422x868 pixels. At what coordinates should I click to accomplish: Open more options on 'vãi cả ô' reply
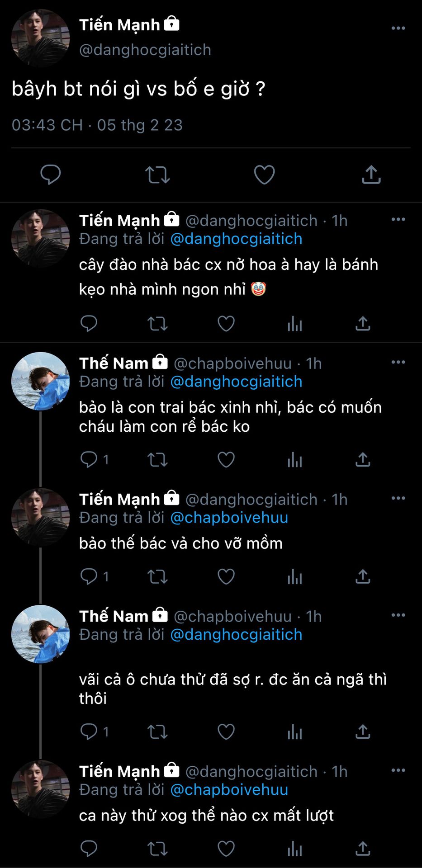pyautogui.click(x=398, y=615)
